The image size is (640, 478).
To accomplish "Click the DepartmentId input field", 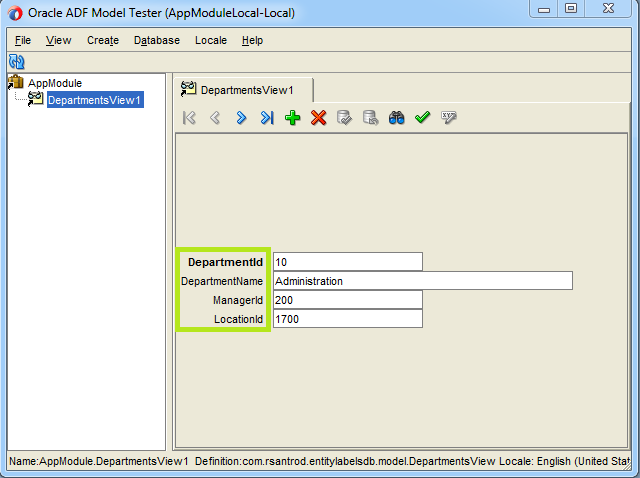I will (348, 262).
